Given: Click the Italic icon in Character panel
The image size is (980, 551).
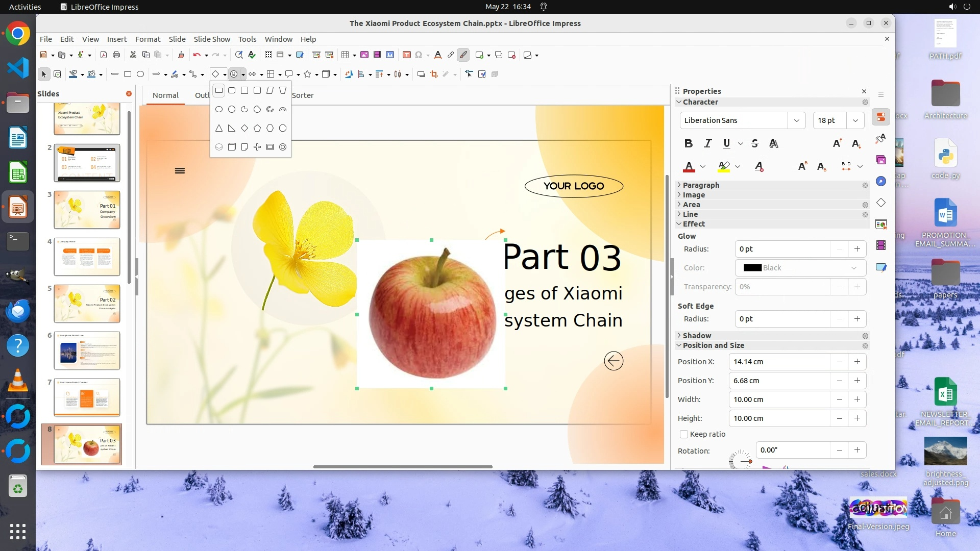Looking at the screenshot, I should pyautogui.click(x=707, y=143).
